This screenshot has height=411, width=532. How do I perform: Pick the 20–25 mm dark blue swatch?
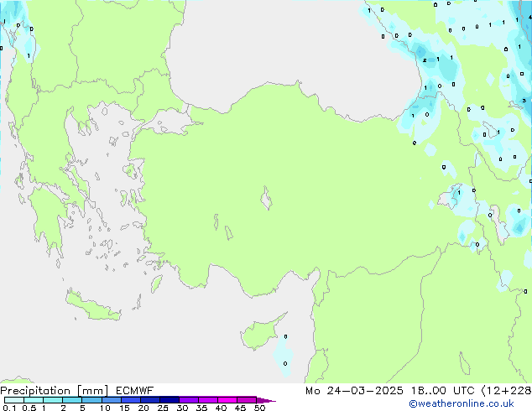coord(149,400)
